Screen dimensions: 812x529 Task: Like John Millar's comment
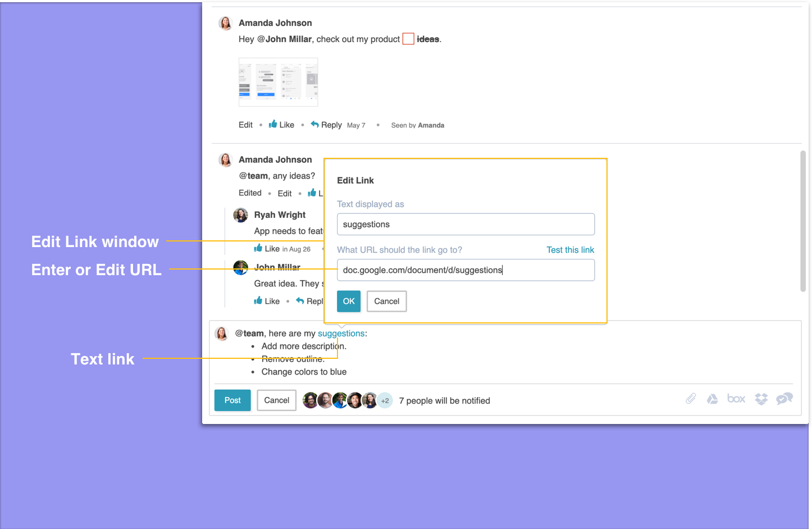pyautogui.click(x=267, y=301)
